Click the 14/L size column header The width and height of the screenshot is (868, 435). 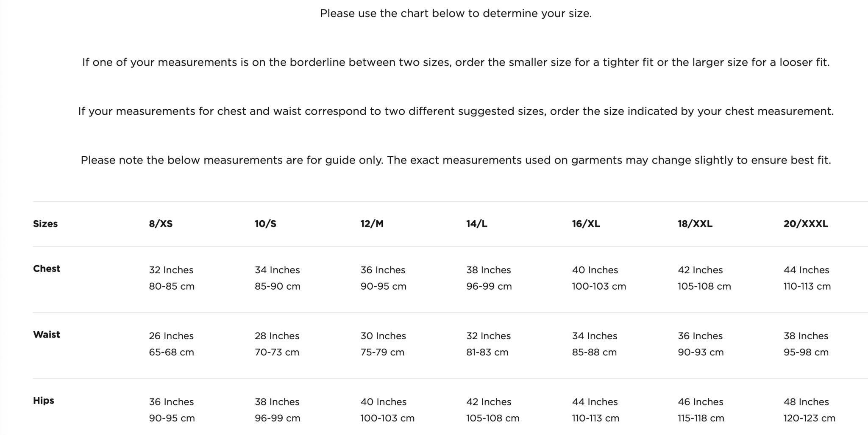476,224
